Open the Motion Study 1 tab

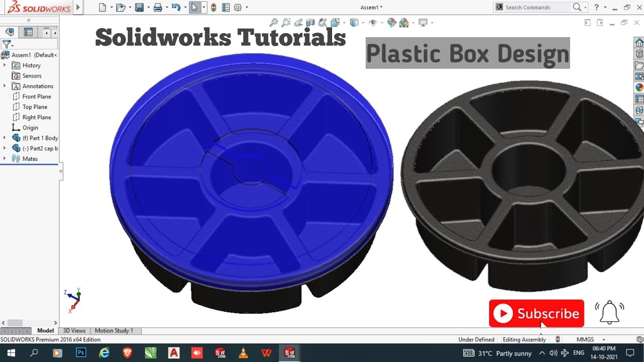click(114, 331)
